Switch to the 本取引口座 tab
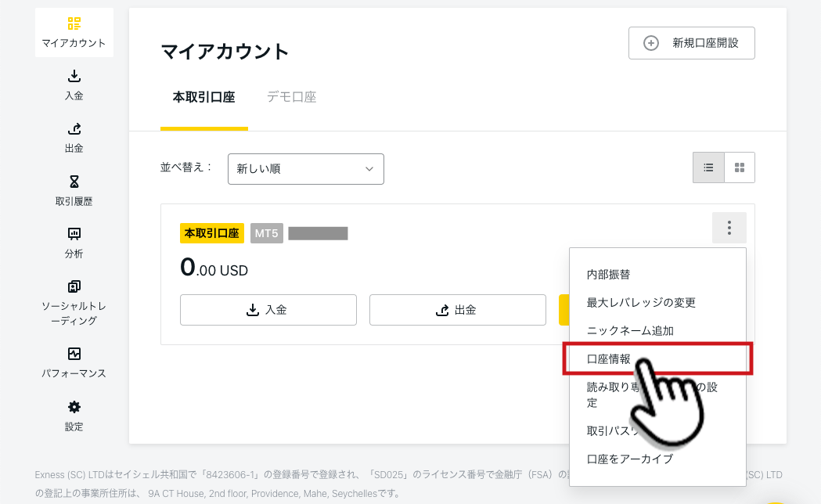Viewport: 821px width, 504px height. (x=203, y=97)
